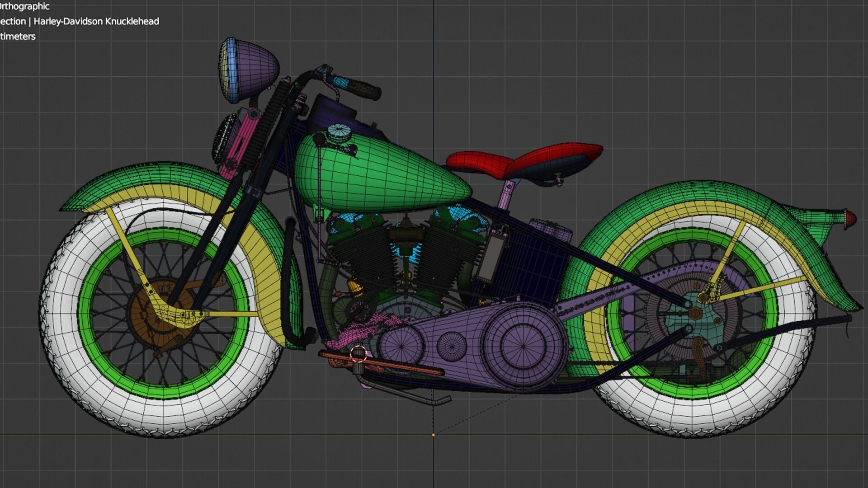This screenshot has height=488, width=868.
Task: Click the Orthographic view text overlay
Action: pyautogui.click(x=25, y=6)
